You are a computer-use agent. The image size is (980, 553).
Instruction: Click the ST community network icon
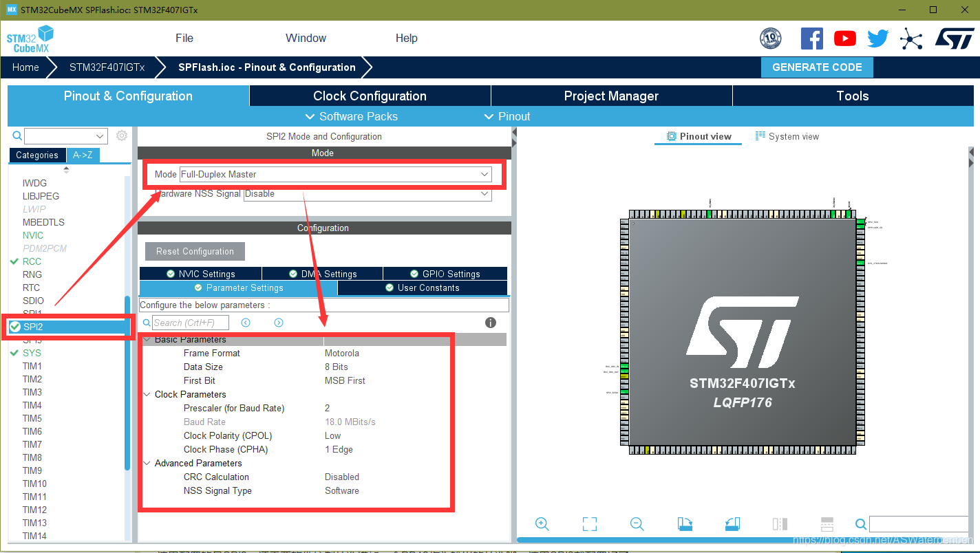[910, 39]
